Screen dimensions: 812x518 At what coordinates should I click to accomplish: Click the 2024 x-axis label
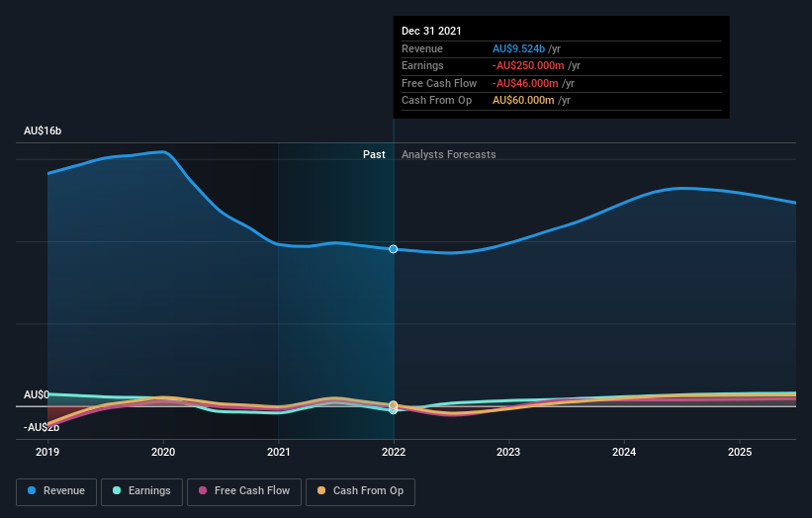(624, 452)
